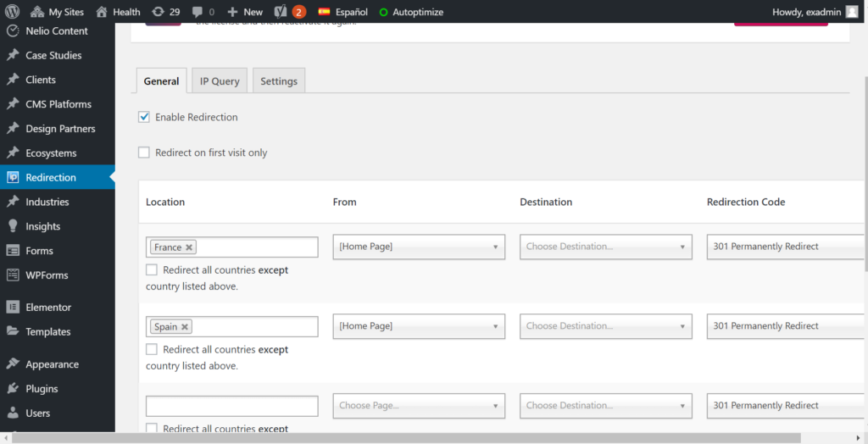Screen dimensions: 868x444
Task: Remove France tag with x icon
Action: tap(189, 247)
